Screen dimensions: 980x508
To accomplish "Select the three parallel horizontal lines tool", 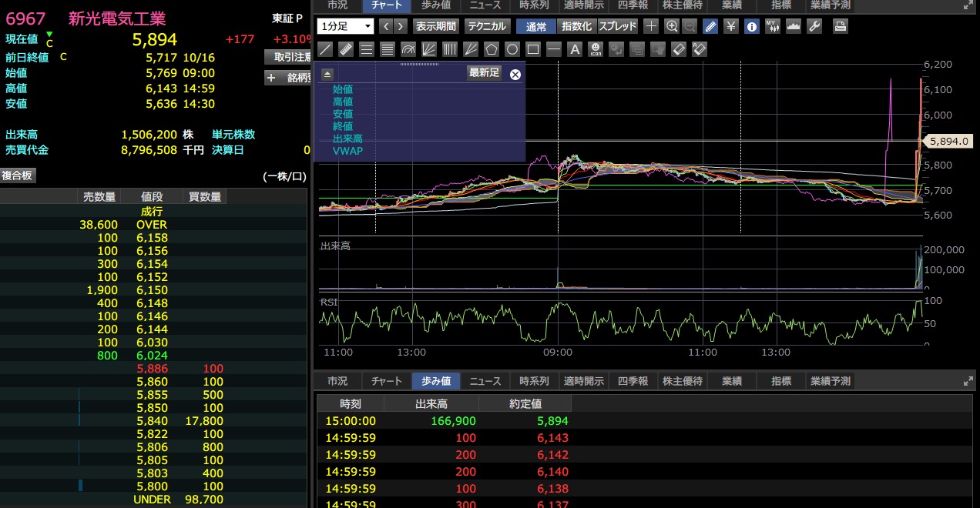I will point(367,49).
